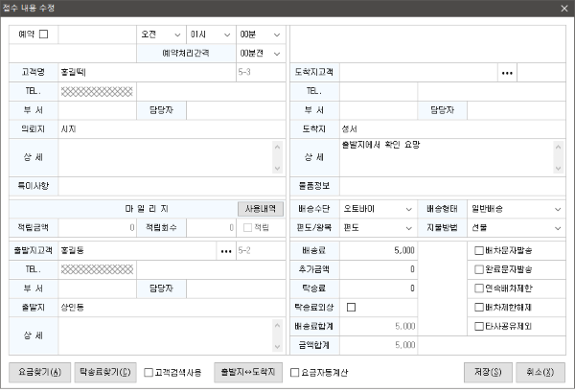This screenshot has height=392, width=575.
Task: Open the 출발지고객 lookup (…) button
Action: point(227,251)
